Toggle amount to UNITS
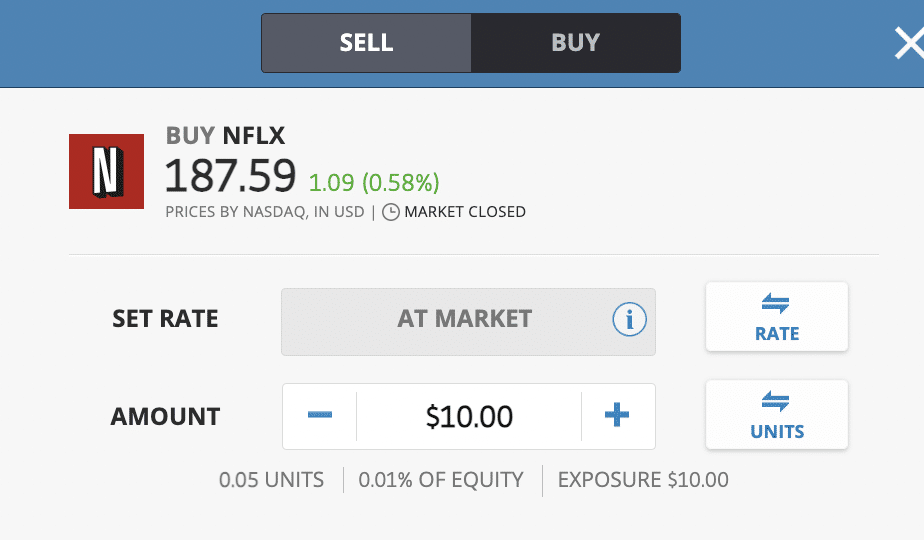The height and width of the screenshot is (540, 924). [777, 415]
